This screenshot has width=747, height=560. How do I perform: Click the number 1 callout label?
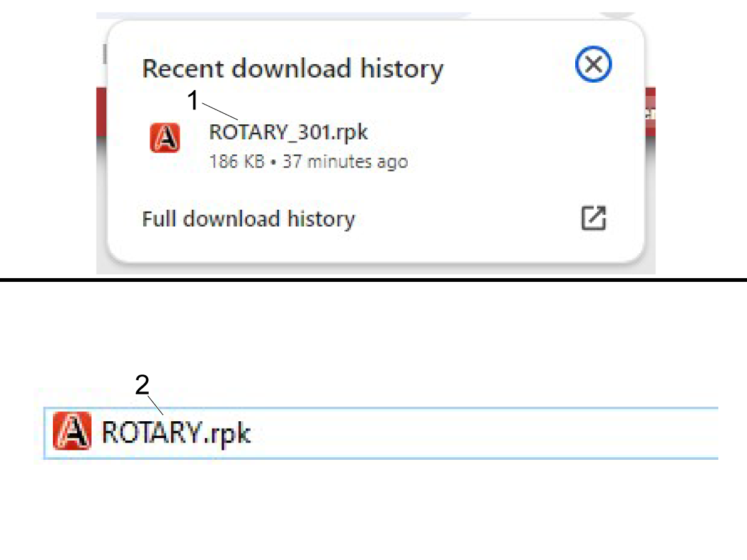(194, 101)
